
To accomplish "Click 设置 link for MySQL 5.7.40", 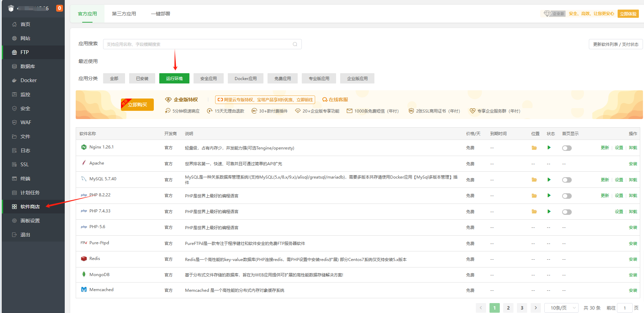I will 619,180.
